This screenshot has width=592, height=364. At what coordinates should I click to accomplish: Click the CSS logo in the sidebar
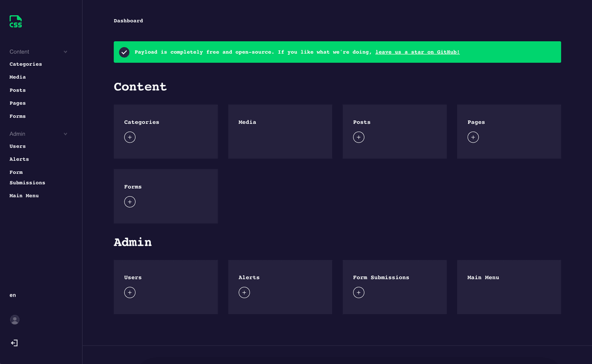[15, 21]
